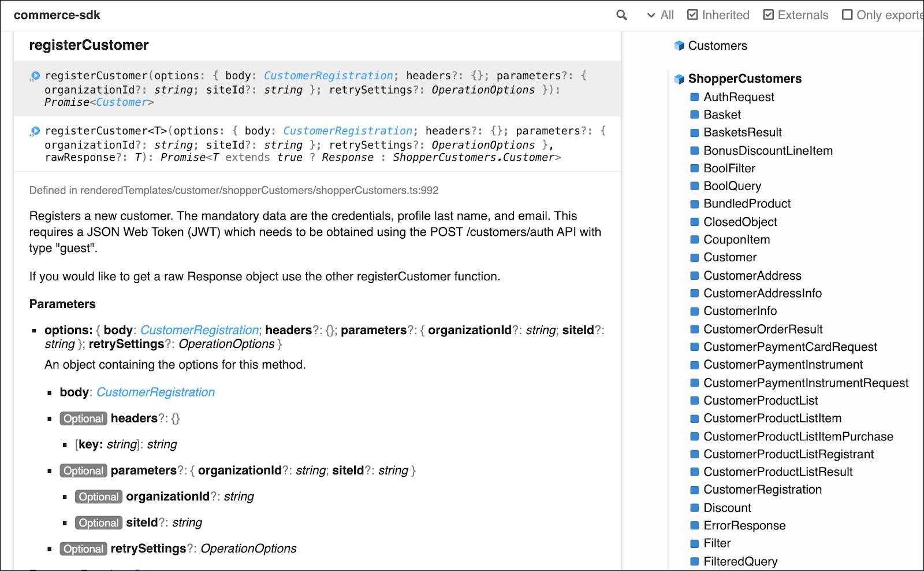This screenshot has height=571, width=924.
Task: Go to commerce-sdk home title
Action: [57, 15]
